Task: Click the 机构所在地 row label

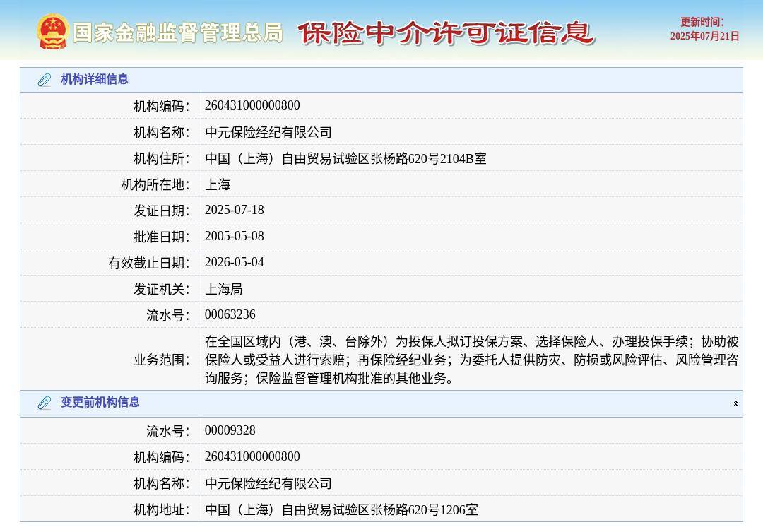Action: click(x=155, y=185)
